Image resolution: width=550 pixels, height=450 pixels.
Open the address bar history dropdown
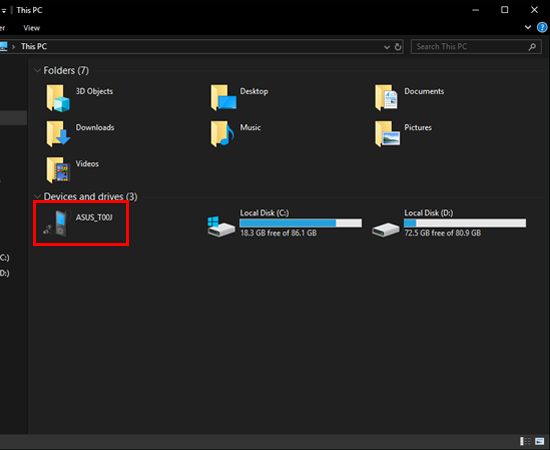387,47
